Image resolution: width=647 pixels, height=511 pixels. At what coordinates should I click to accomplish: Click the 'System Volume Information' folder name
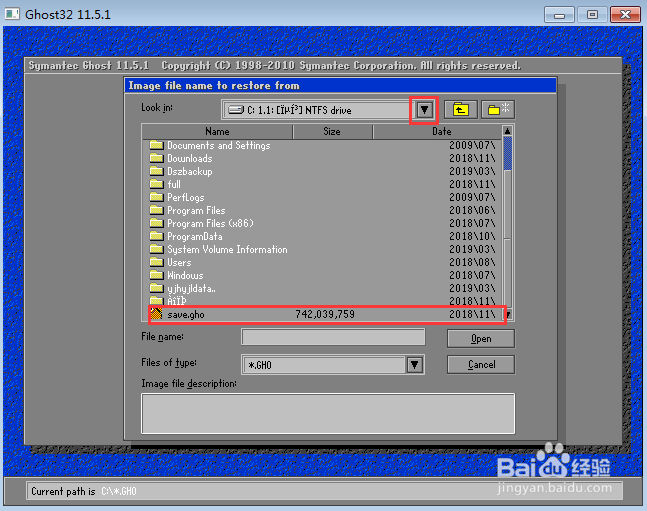[x=227, y=249]
